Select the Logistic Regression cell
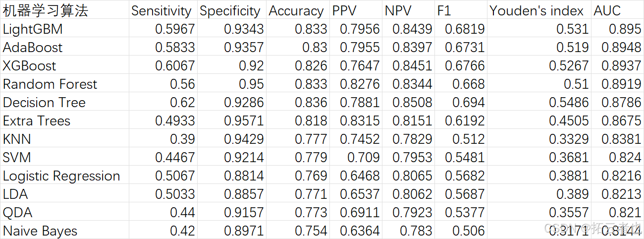Screen dimensions: 644x239 coord(64,176)
